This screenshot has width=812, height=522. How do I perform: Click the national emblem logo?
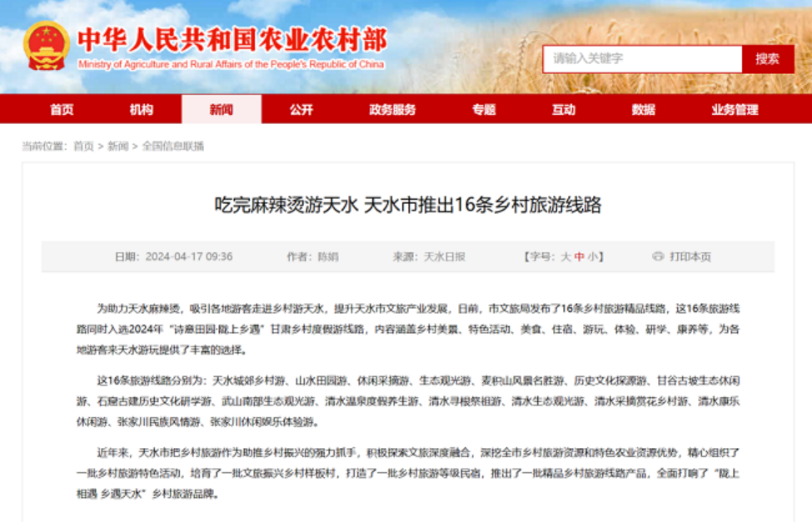coord(47,47)
